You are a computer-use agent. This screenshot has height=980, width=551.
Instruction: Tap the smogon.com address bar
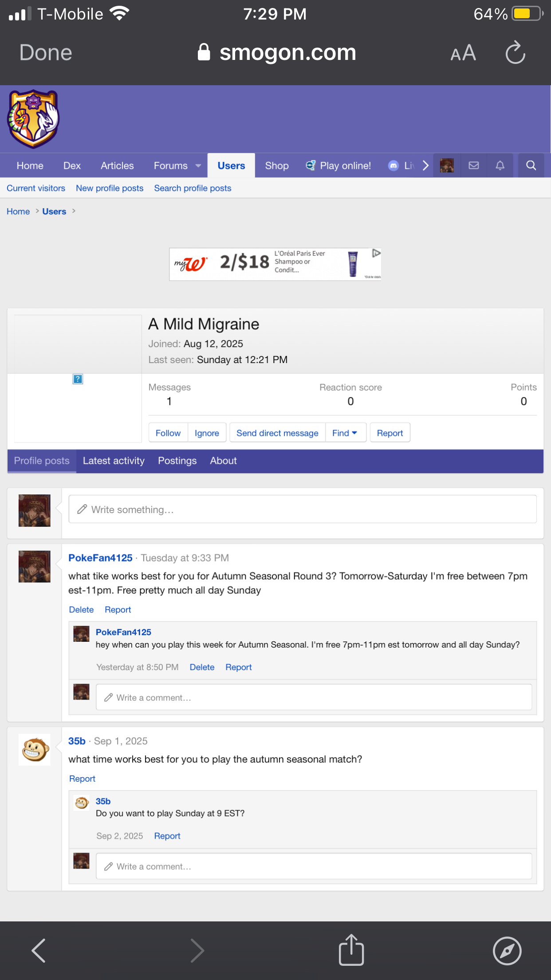tap(277, 53)
